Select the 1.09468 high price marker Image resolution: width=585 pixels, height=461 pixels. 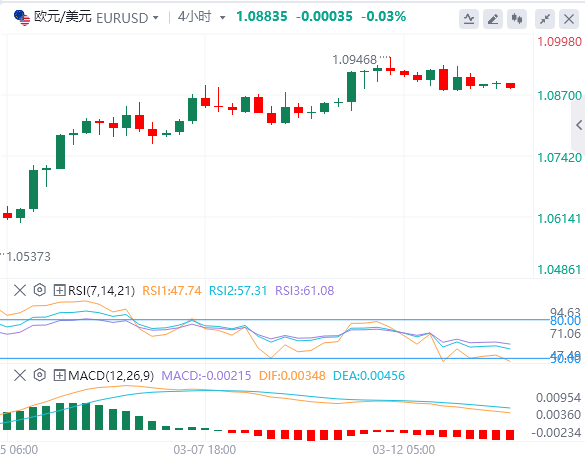pyautogui.click(x=354, y=60)
